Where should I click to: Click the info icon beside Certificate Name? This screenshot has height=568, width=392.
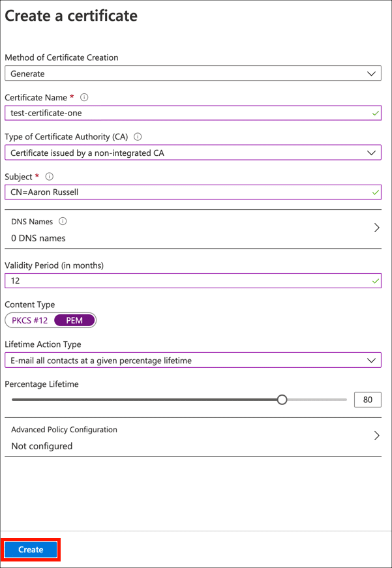pos(84,97)
